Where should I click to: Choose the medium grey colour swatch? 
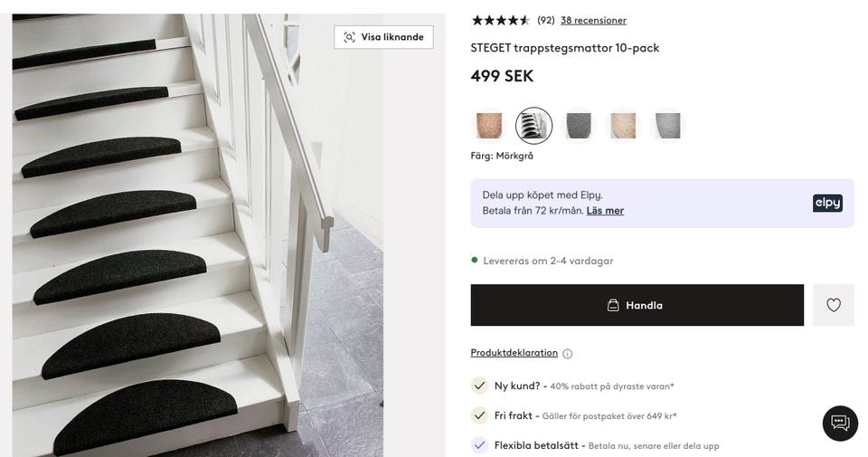[x=578, y=126]
